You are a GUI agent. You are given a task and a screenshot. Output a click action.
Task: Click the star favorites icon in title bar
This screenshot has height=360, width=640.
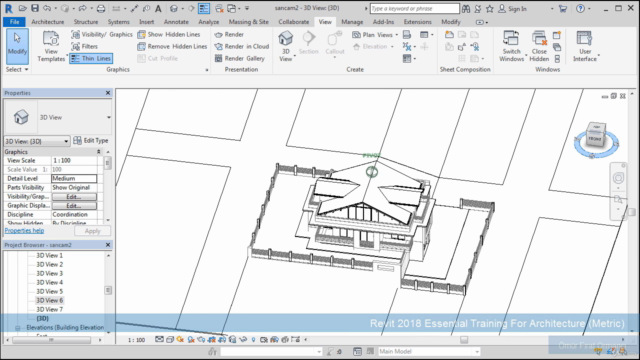pyautogui.click(x=489, y=9)
